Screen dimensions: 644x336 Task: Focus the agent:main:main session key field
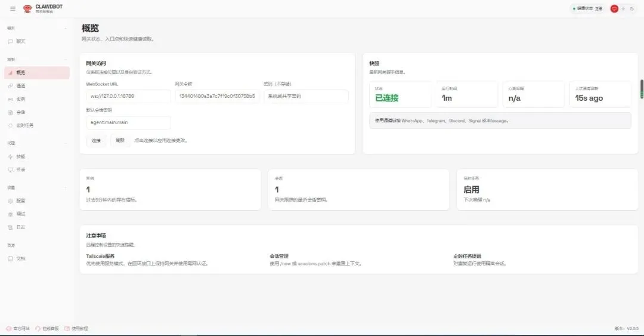(129, 122)
